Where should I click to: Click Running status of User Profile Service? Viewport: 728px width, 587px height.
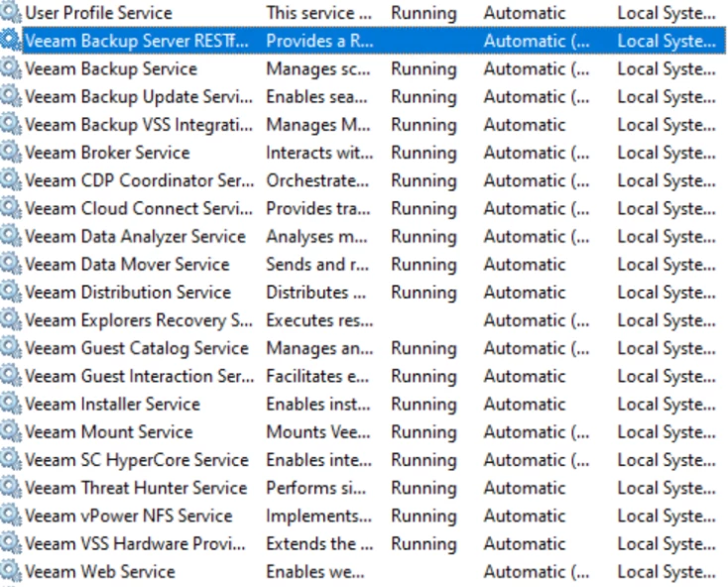[424, 13]
